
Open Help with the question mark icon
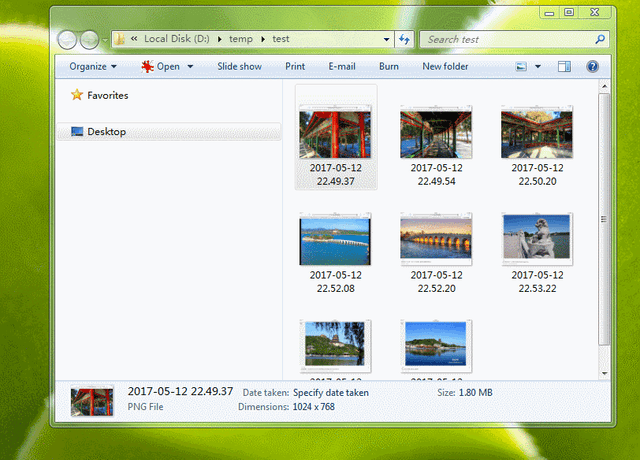[x=592, y=67]
